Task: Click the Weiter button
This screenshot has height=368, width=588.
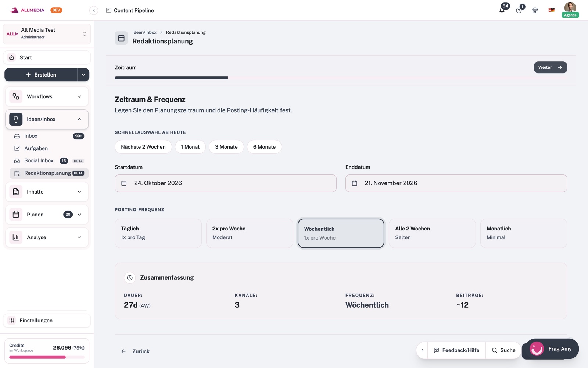Action: (550, 67)
